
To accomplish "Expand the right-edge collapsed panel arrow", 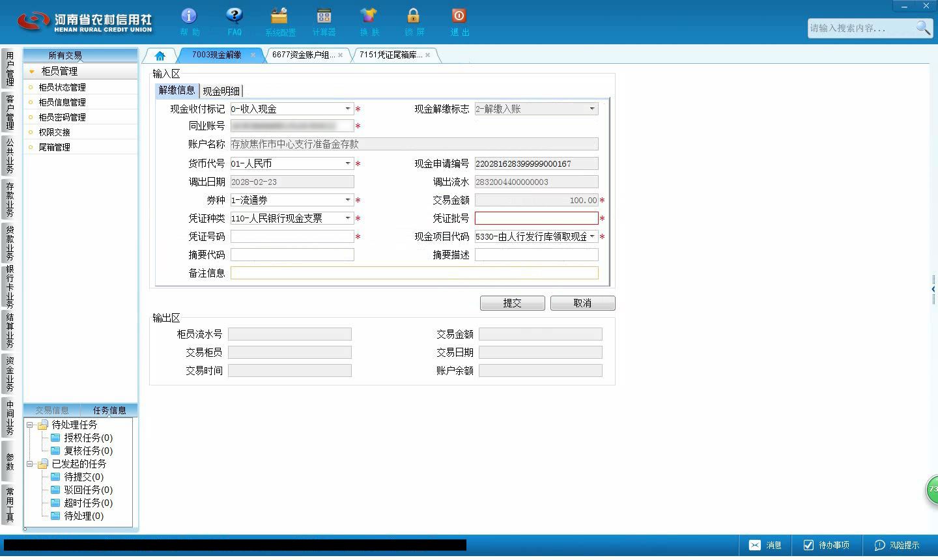I will [933, 289].
